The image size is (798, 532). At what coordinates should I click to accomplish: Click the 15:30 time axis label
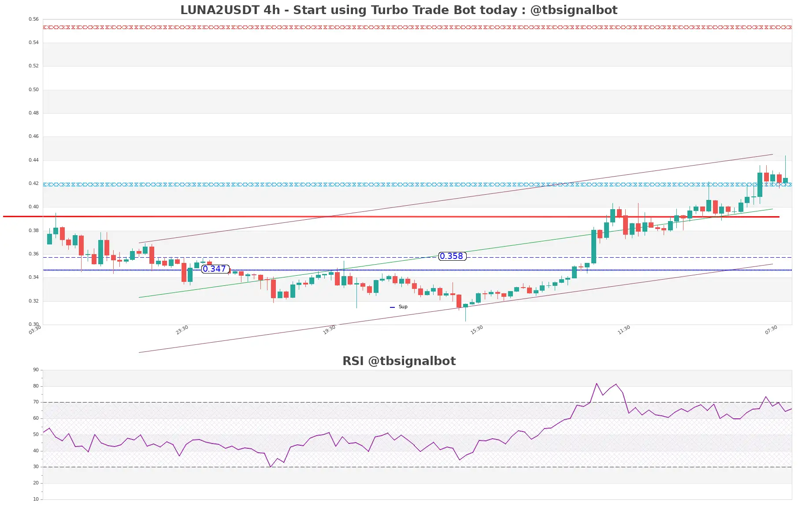point(477,330)
